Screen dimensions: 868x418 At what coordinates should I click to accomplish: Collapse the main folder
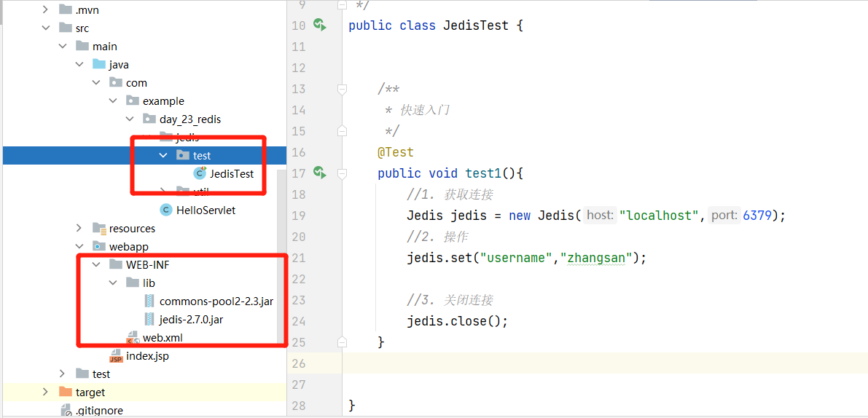(x=63, y=46)
